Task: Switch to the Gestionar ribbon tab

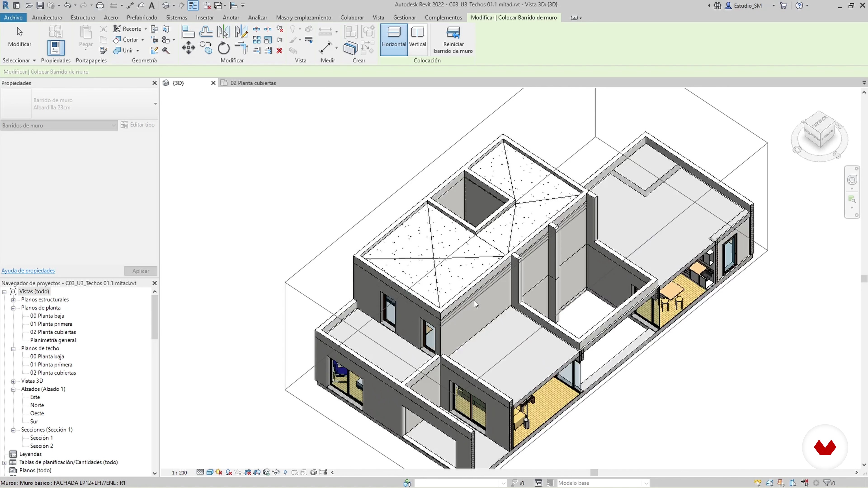Action: pos(404,18)
